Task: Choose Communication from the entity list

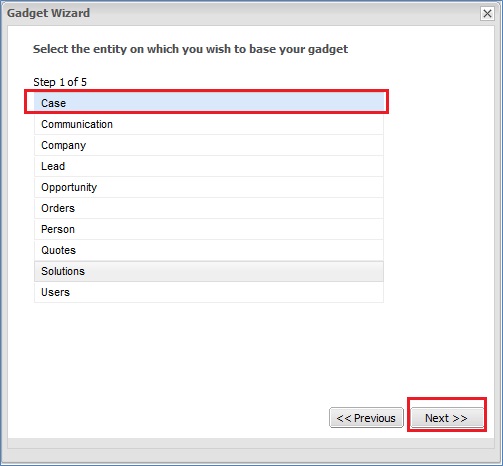Action: [209, 124]
